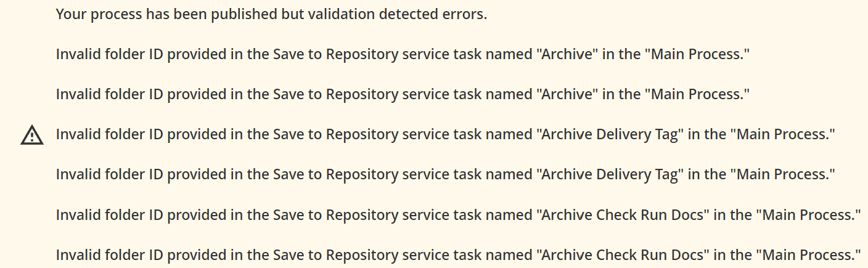Select the duplicate second "Archive" error line
Screen dimensions: 868x268
[403, 94]
